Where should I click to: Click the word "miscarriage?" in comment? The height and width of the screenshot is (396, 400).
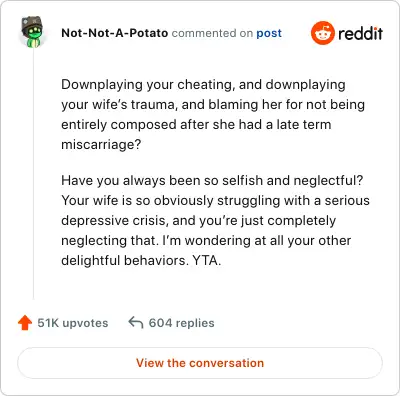click(101, 145)
